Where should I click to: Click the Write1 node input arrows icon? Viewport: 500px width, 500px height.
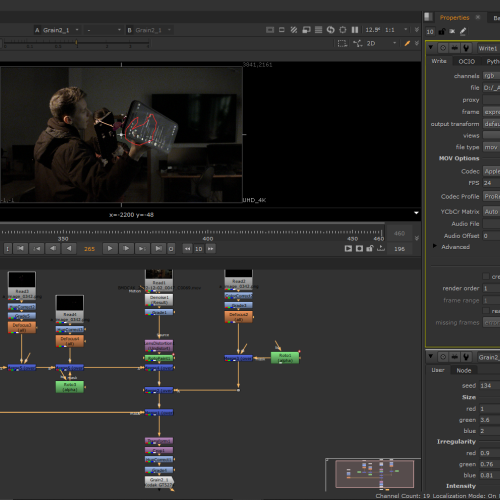pyautogui.click(x=454, y=48)
